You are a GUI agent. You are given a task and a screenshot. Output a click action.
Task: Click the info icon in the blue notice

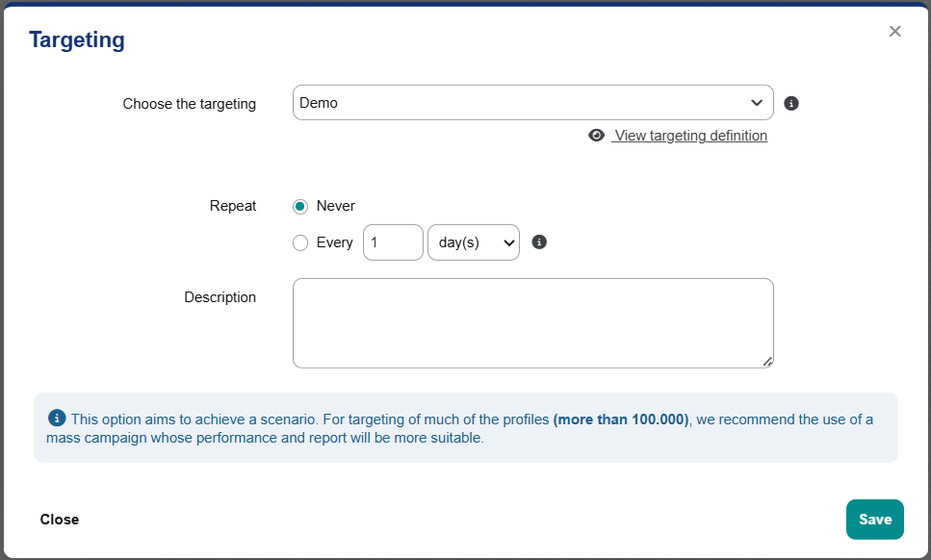57,418
